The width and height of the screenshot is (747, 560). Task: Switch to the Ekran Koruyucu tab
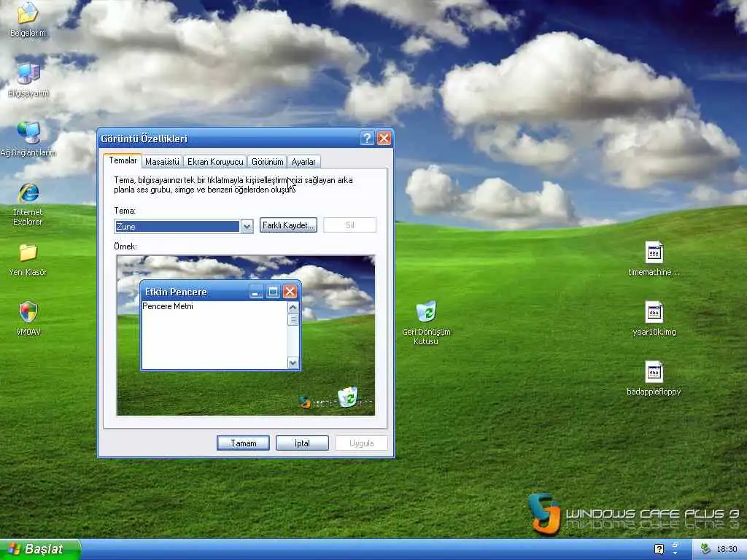(x=215, y=162)
